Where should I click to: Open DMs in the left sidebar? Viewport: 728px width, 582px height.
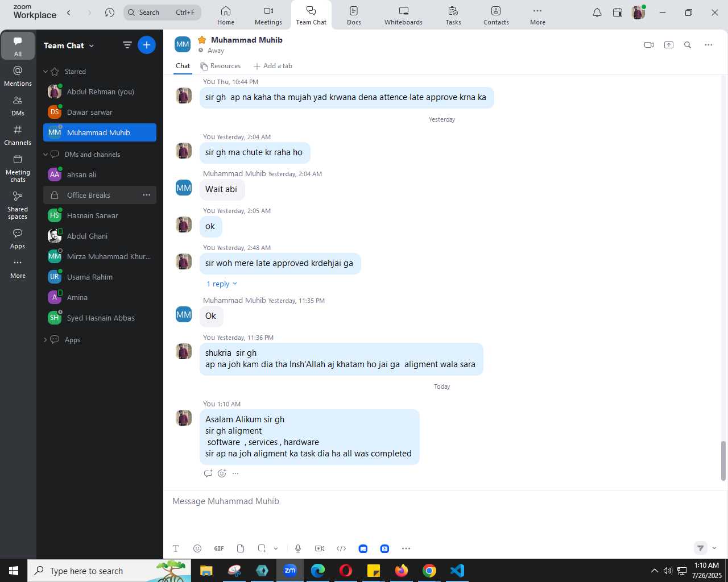point(18,106)
